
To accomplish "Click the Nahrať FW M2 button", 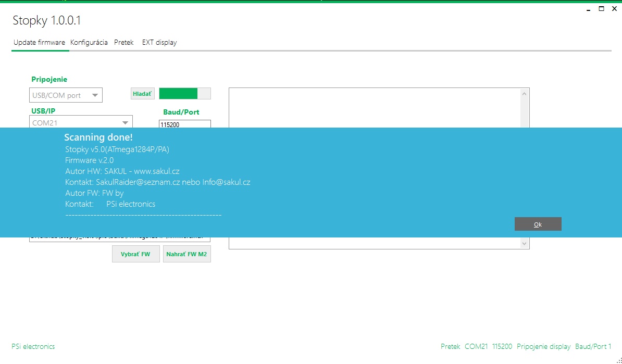I will (x=186, y=254).
